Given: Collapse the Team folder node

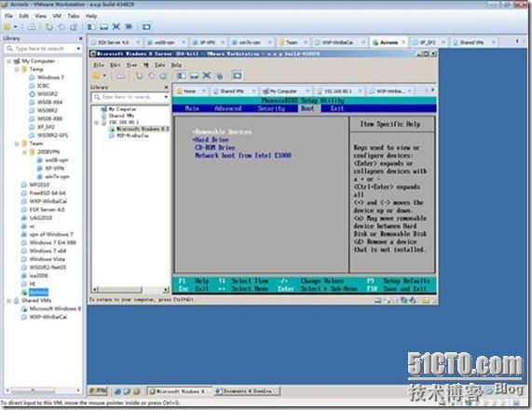Looking at the screenshot, I should click(17, 143).
